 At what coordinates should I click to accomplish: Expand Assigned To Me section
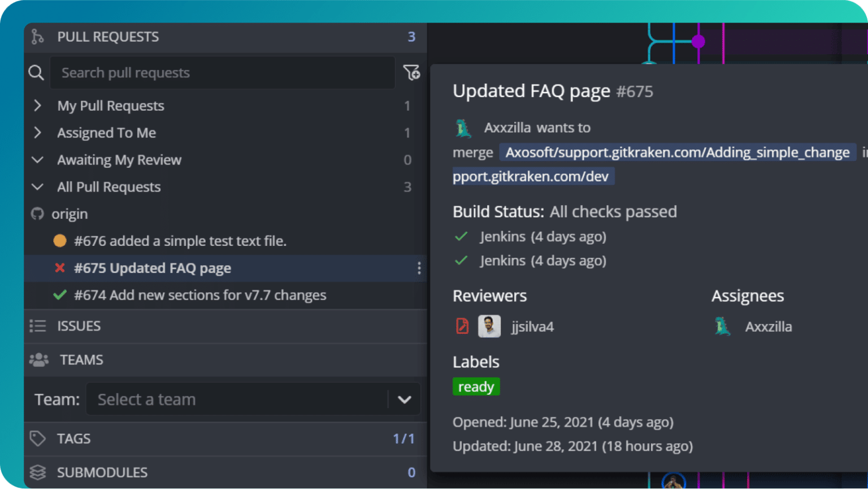[x=38, y=133]
